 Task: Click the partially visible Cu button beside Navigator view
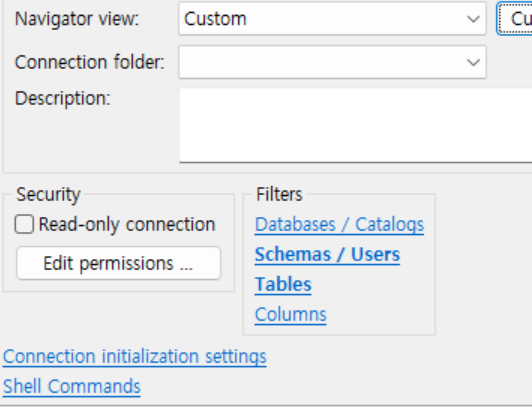515,19
